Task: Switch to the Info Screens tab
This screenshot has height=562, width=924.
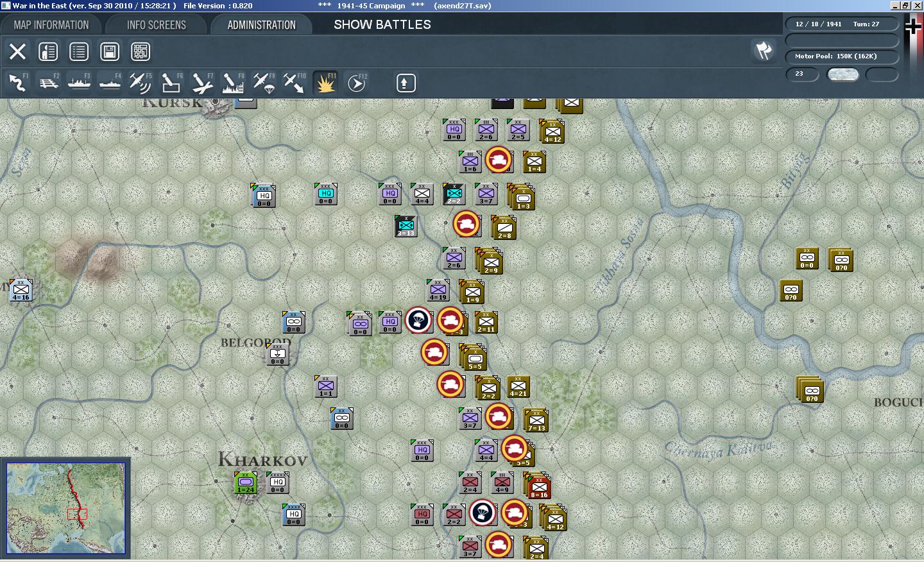Action: click(156, 25)
